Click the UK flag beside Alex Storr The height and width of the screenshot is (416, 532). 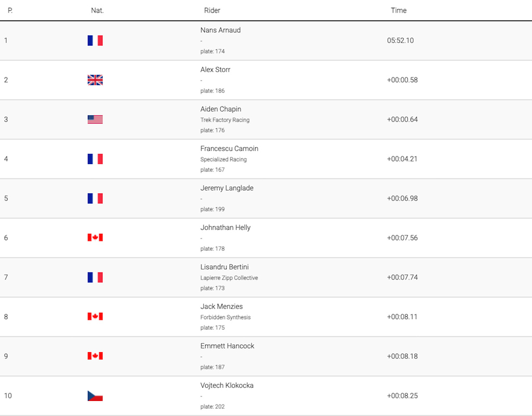(x=95, y=80)
